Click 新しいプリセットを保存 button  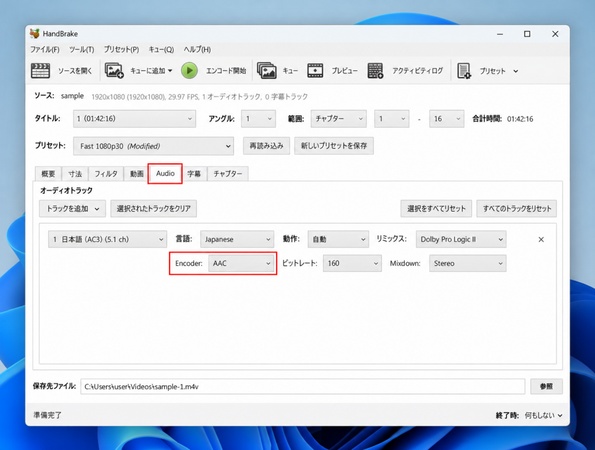pyautogui.click(x=334, y=146)
